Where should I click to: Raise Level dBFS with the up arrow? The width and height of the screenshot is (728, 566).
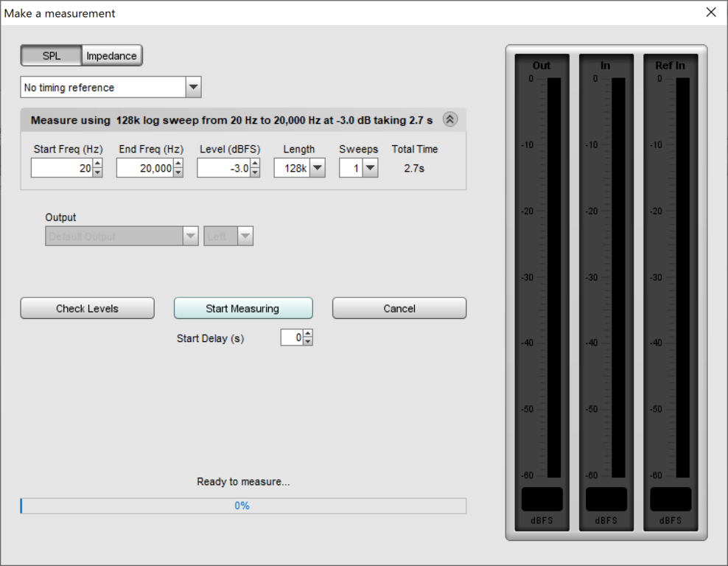click(255, 164)
